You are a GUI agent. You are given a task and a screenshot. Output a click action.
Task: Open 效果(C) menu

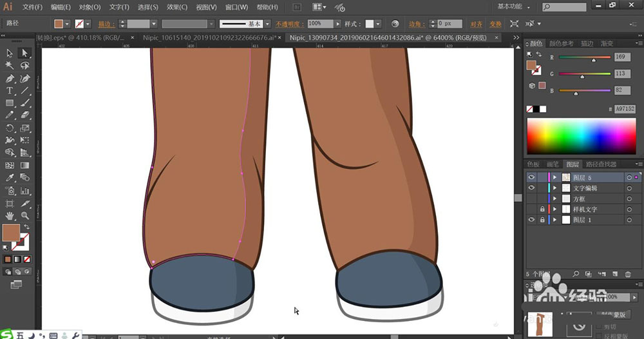[177, 7]
